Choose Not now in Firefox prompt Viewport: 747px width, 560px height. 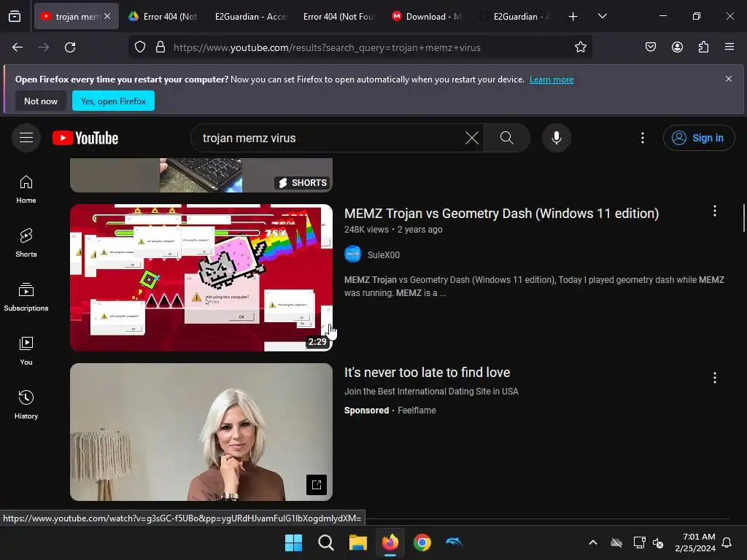pyautogui.click(x=41, y=101)
